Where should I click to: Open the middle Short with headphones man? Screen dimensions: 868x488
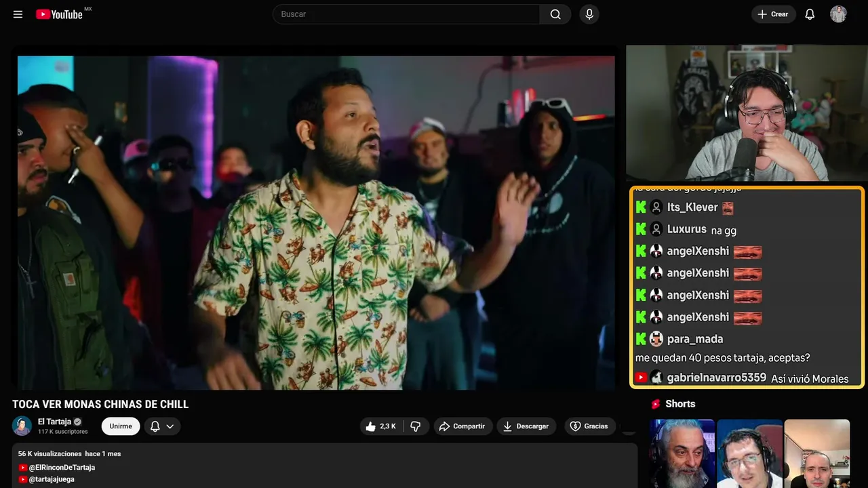click(x=749, y=453)
